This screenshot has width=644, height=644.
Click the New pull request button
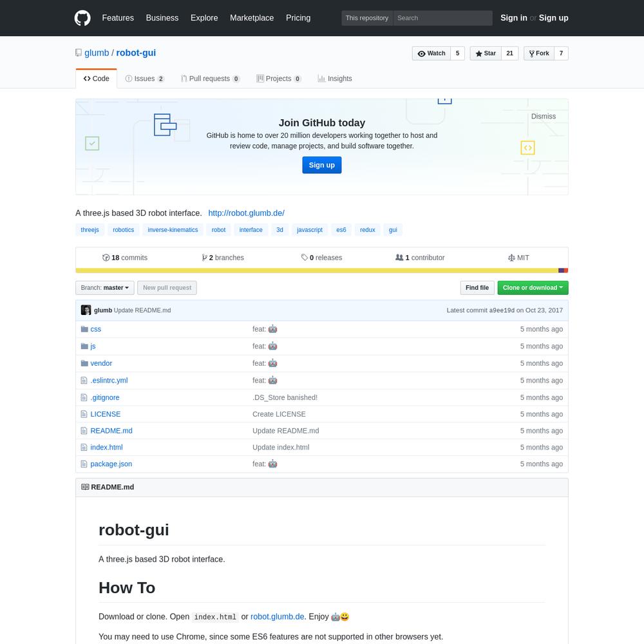point(167,287)
